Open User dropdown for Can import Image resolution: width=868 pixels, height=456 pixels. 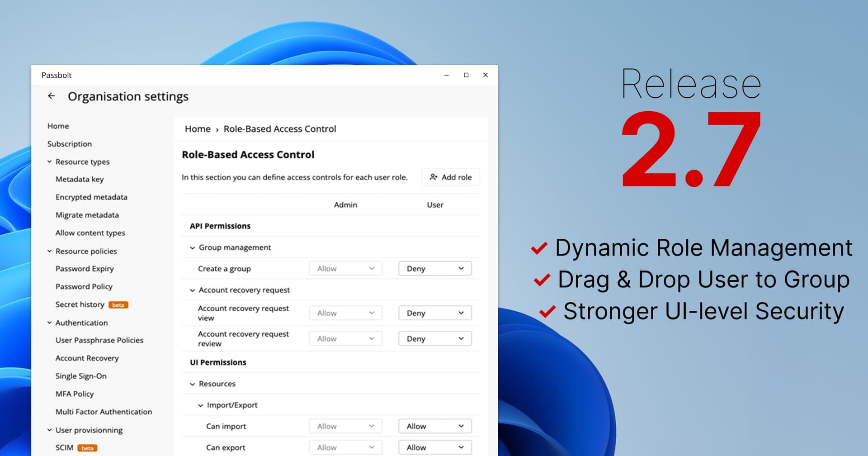pos(435,426)
